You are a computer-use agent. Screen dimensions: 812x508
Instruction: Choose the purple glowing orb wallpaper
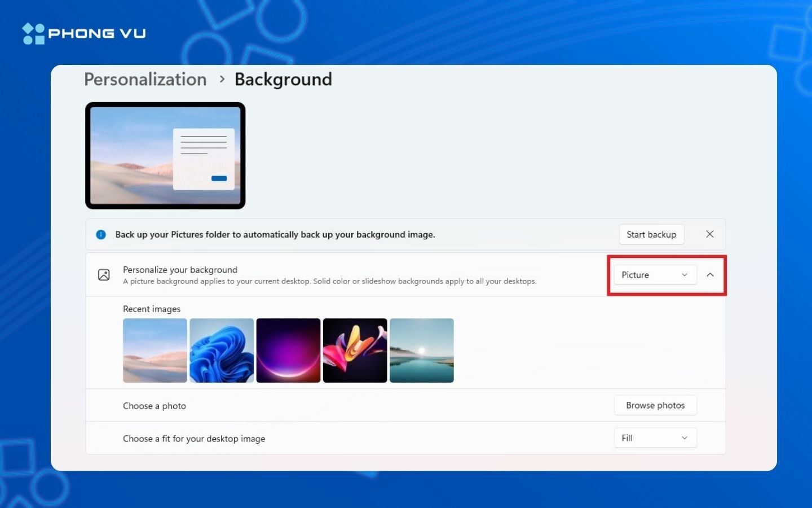coord(288,351)
